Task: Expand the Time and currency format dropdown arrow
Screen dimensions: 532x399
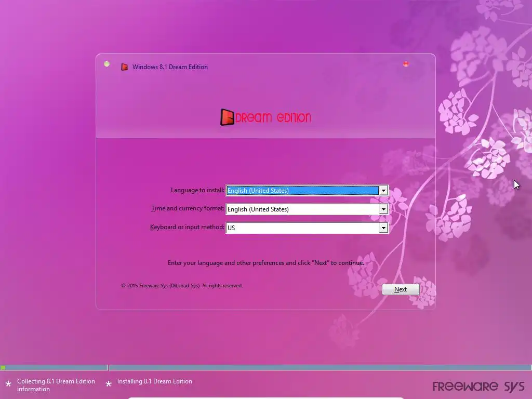Action: 383,209
